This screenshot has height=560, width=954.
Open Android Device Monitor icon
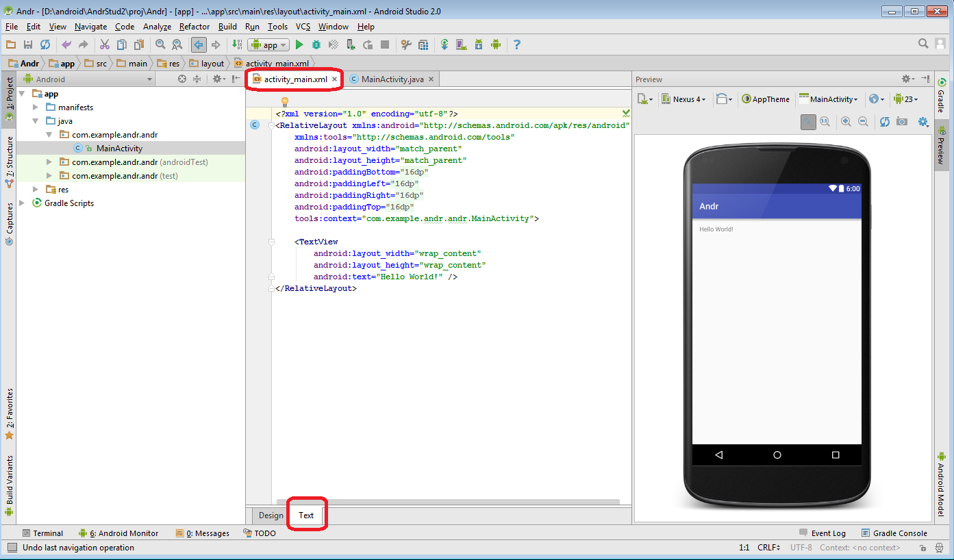pyautogui.click(x=496, y=44)
